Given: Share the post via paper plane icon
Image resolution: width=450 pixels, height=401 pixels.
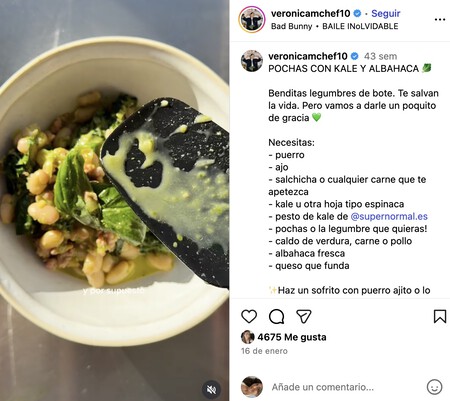Looking at the screenshot, I should tap(304, 316).
